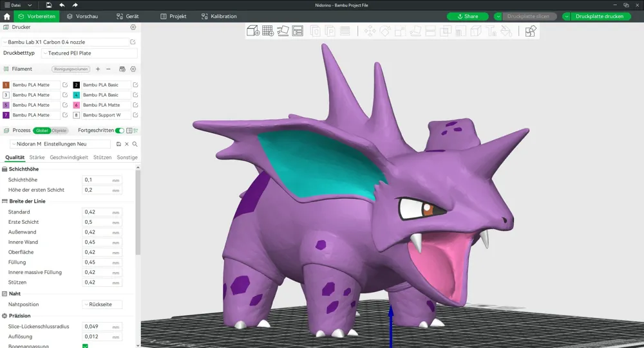Edit the Bambu Lab X1 Carbon printer preset
This screenshot has width=644, height=348.
(133, 42)
